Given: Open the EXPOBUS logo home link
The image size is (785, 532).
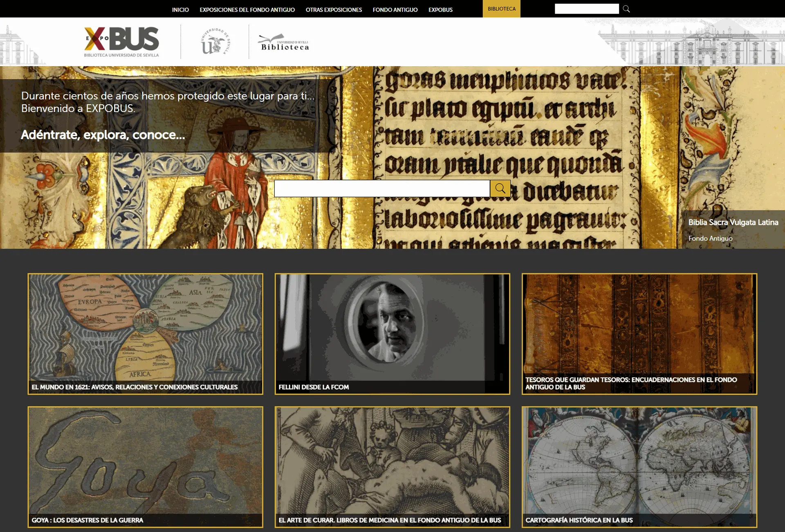Looking at the screenshot, I should tap(121, 42).
